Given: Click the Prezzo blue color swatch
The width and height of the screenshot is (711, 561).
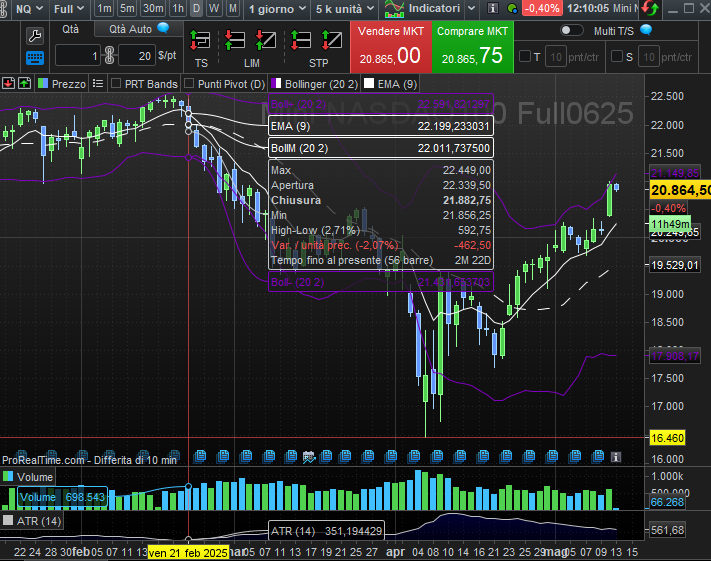Looking at the screenshot, I should 42,83.
